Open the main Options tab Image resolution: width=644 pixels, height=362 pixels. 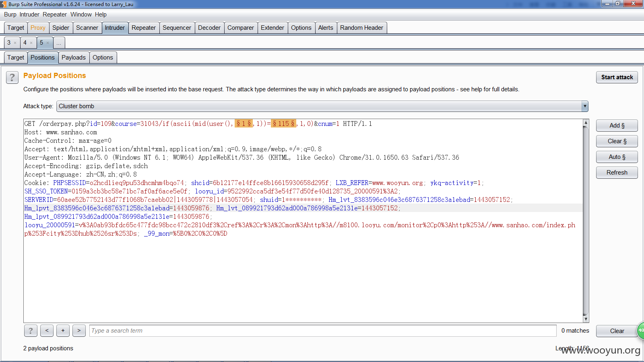tap(301, 28)
